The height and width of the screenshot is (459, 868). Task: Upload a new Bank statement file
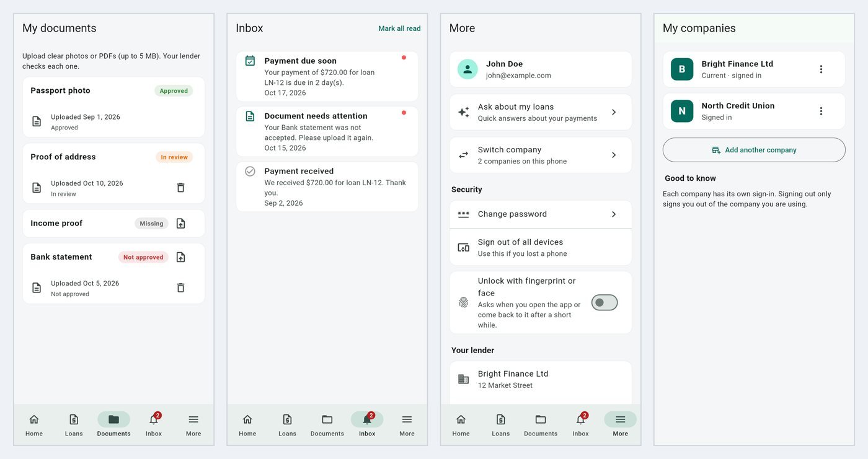click(x=180, y=257)
